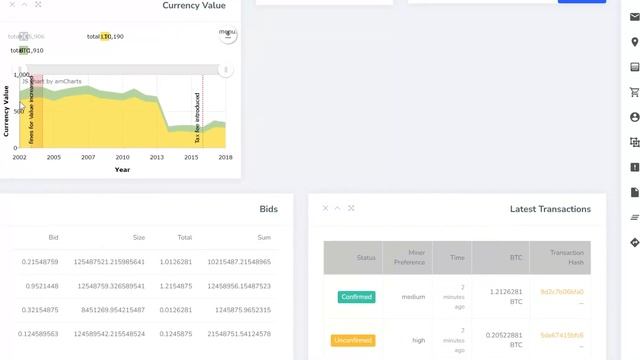Open the exclamation alert icon in the sidebar
This screenshot has width=640, height=360.
point(635,167)
